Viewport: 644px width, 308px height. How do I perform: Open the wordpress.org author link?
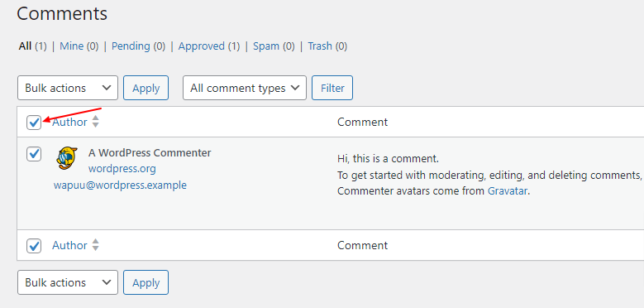coord(122,169)
